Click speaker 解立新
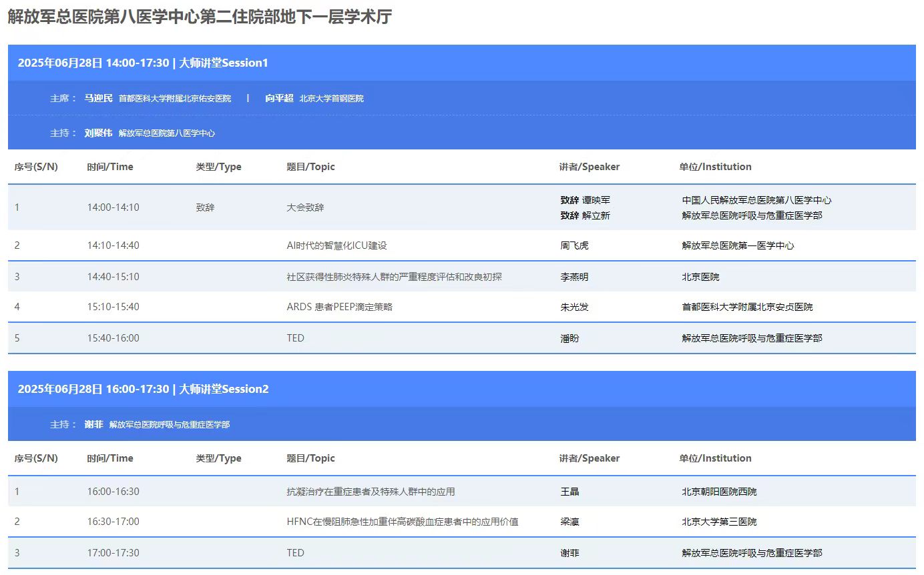This screenshot has height=575, width=924. point(596,215)
